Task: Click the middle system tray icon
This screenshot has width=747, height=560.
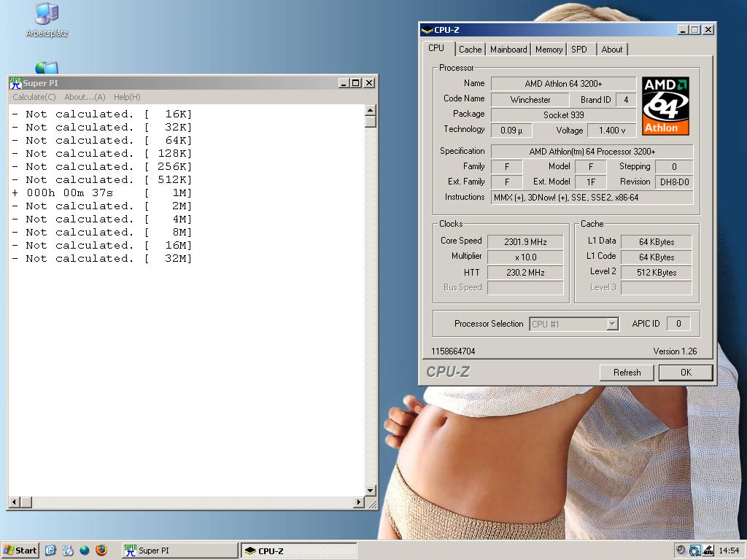Action: (695, 551)
